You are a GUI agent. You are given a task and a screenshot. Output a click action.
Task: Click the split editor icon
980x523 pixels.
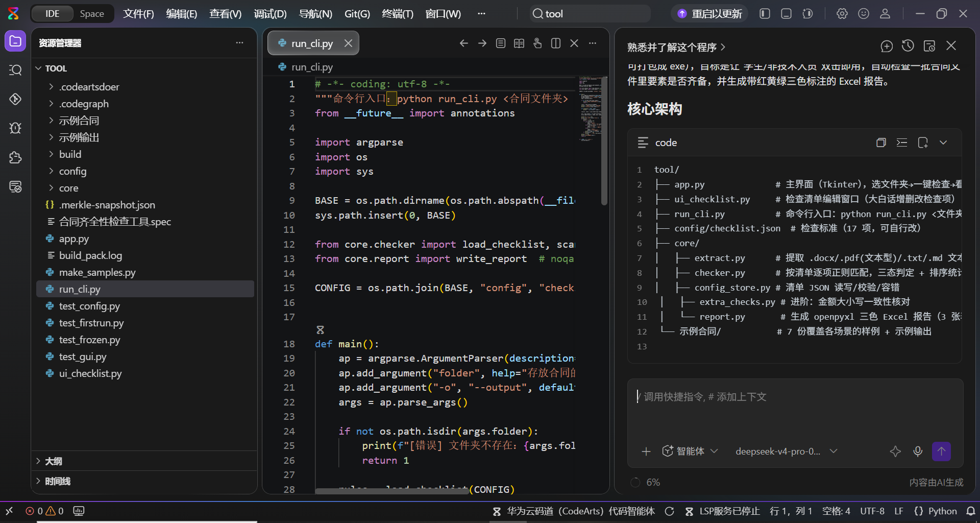click(556, 43)
